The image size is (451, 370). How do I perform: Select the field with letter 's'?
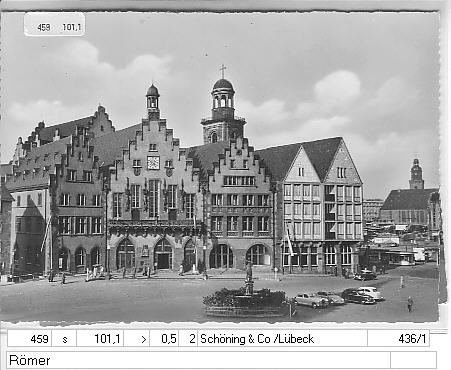pos(64,339)
